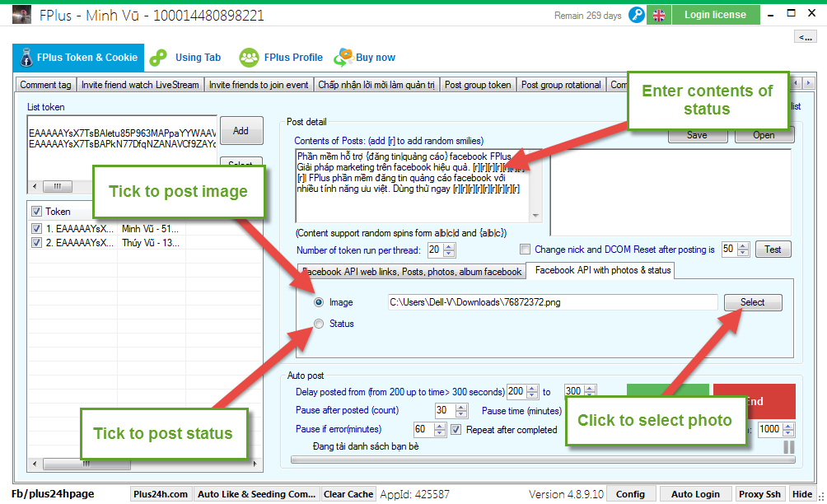827x504 pixels.
Task: Click the left arrow of token table scrollbar
Action: click(x=35, y=464)
